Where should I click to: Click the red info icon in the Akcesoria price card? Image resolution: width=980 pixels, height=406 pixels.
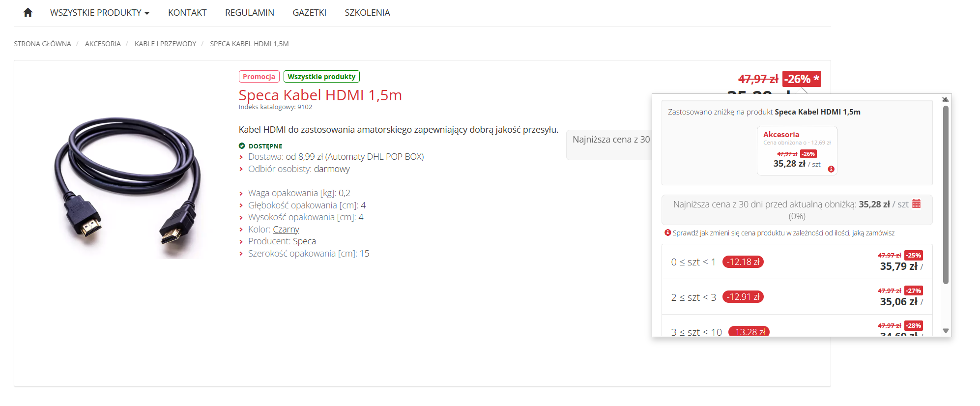(831, 169)
